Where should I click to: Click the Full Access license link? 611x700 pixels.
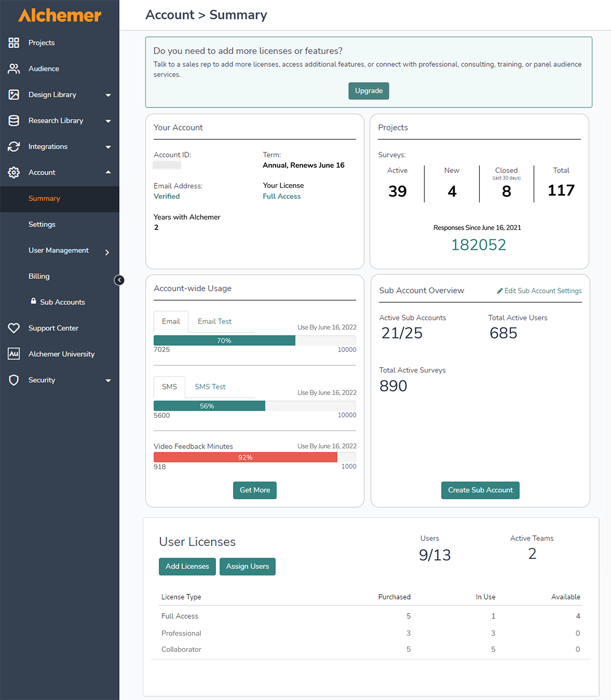(x=282, y=197)
